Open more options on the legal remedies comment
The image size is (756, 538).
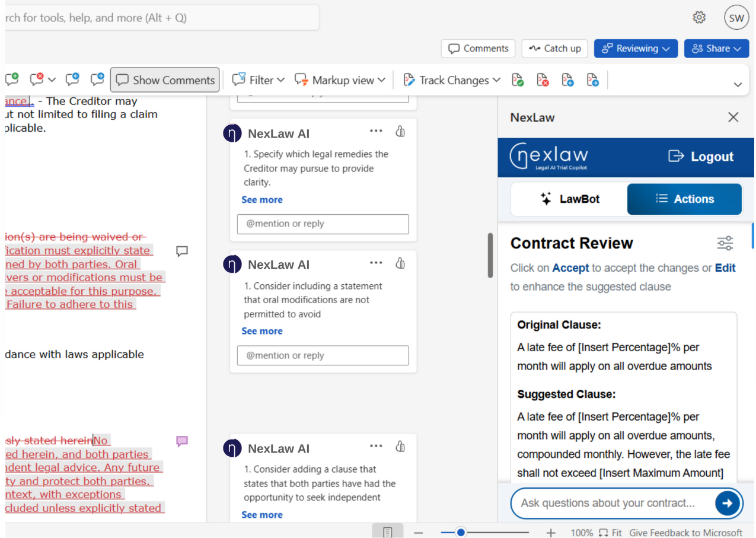(x=376, y=131)
